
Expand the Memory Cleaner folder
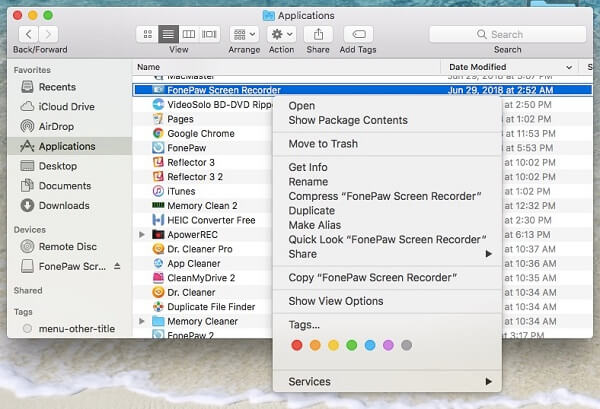[142, 321]
